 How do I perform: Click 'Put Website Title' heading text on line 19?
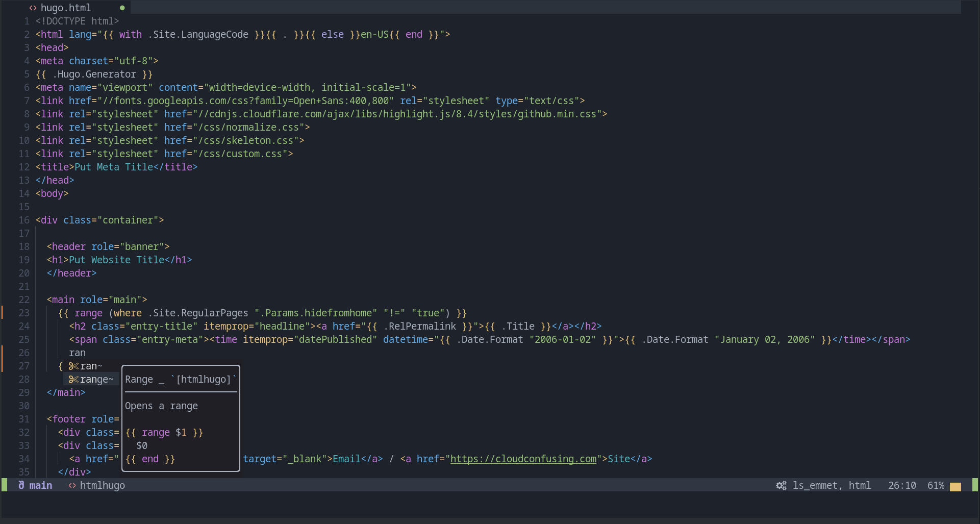pyautogui.click(x=117, y=260)
